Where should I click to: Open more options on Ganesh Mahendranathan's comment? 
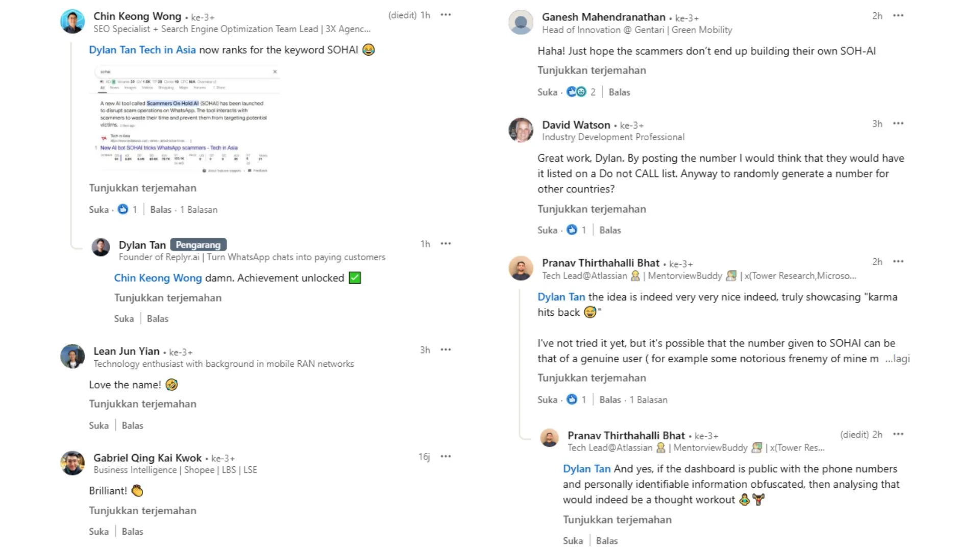click(898, 16)
